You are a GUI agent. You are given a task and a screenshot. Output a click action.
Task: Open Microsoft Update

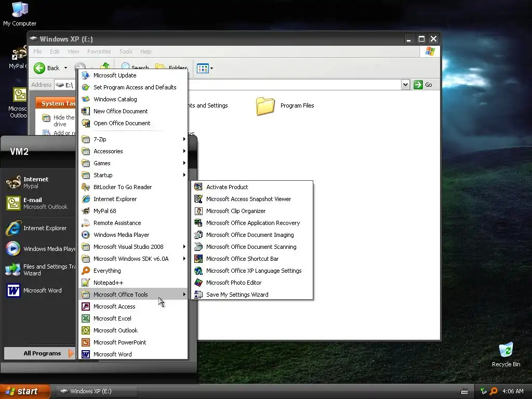tap(134, 75)
